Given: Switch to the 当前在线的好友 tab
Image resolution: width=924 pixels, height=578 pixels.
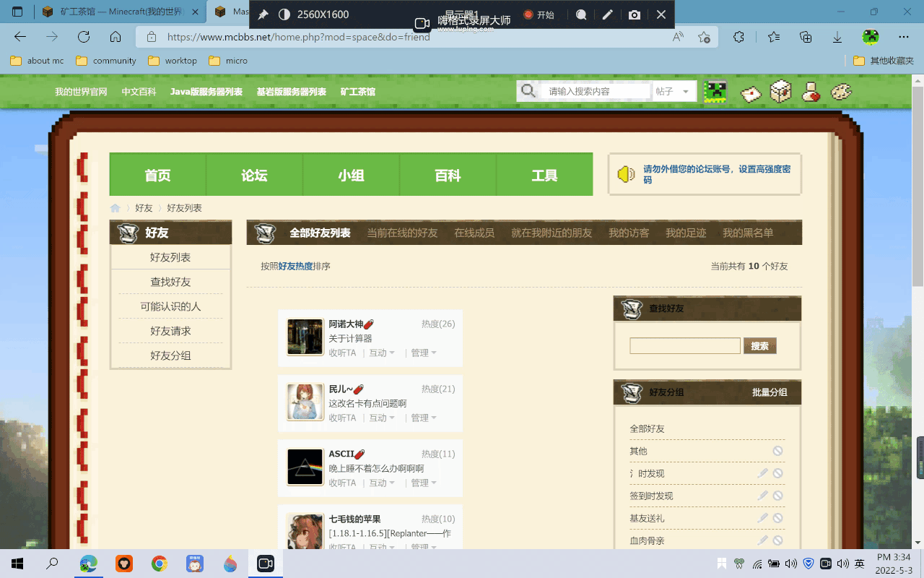Looking at the screenshot, I should point(401,233).
